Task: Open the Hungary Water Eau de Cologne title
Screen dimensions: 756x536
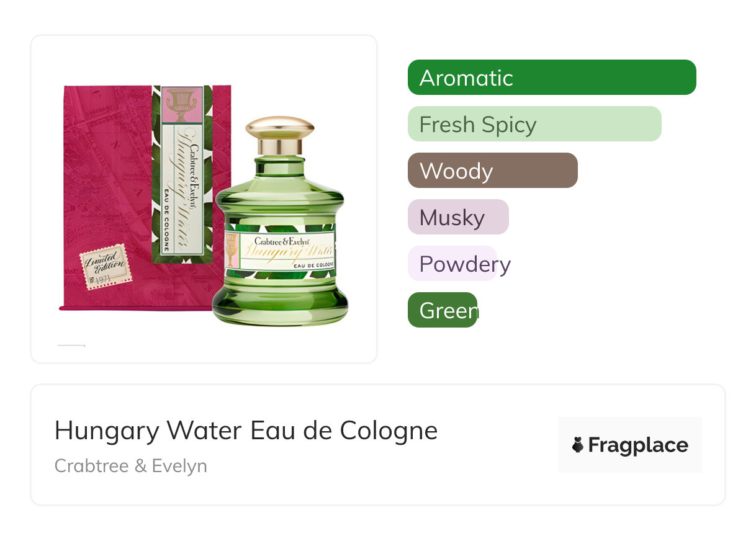Action: click(246, 431)
